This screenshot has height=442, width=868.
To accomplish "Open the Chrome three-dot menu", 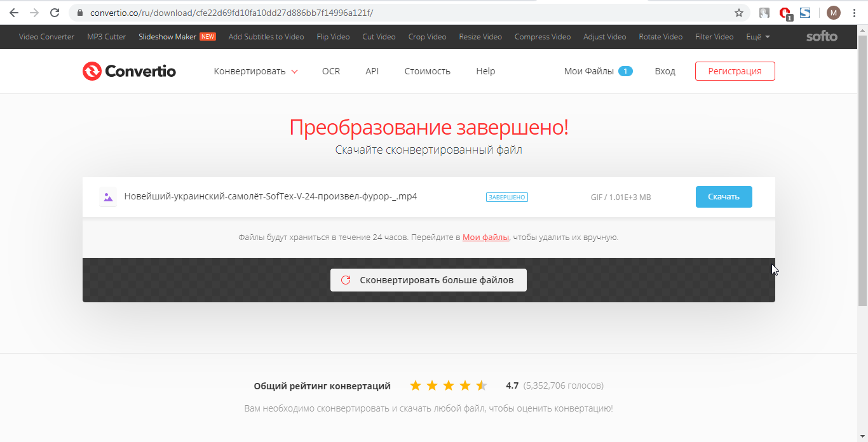I will click(855, 13).
